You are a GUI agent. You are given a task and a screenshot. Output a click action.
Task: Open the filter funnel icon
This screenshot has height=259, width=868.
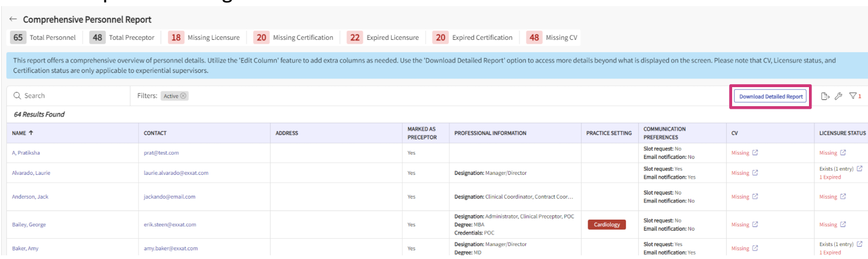(x=854, y=96)
